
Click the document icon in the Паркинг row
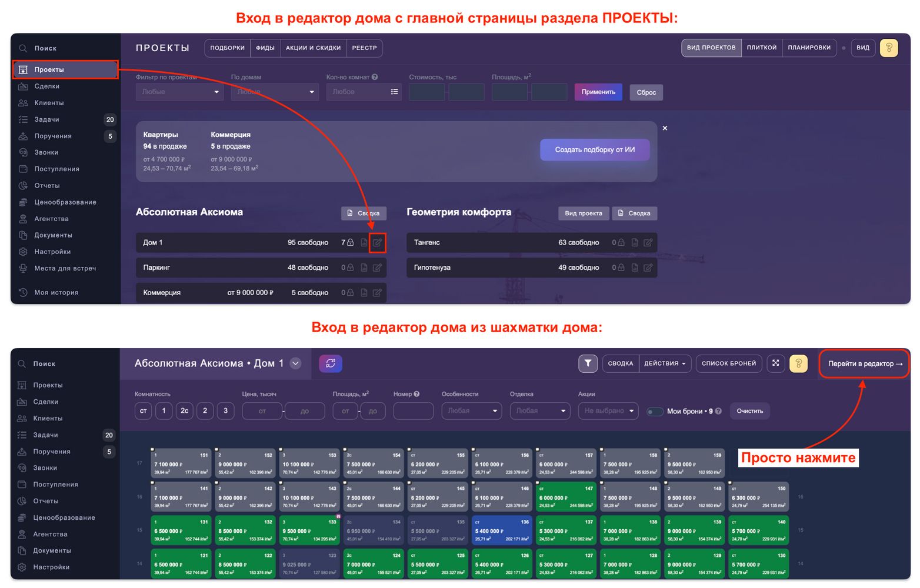coord(364,268)
